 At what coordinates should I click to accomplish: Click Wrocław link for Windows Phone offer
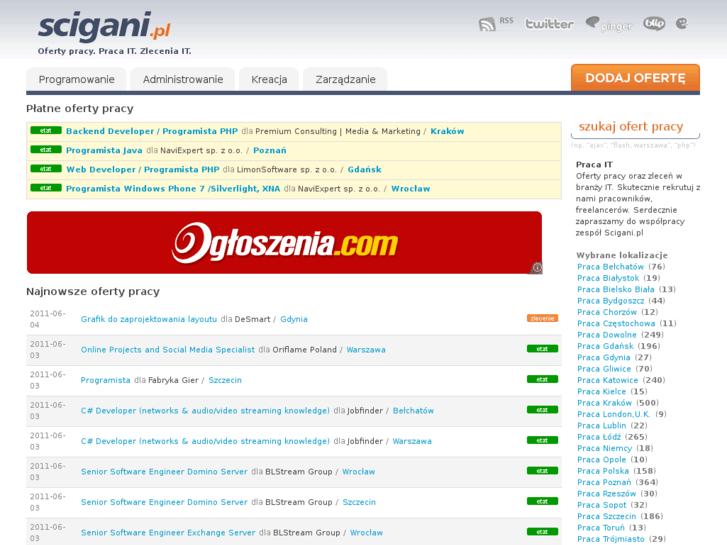click(x=410, y=189)
